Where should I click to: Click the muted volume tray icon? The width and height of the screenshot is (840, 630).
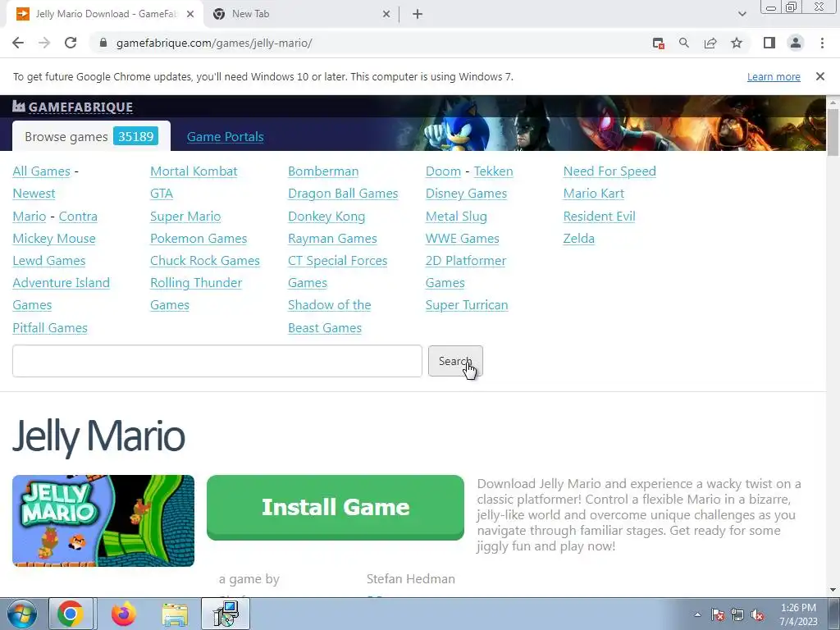[x=757, y=615]
